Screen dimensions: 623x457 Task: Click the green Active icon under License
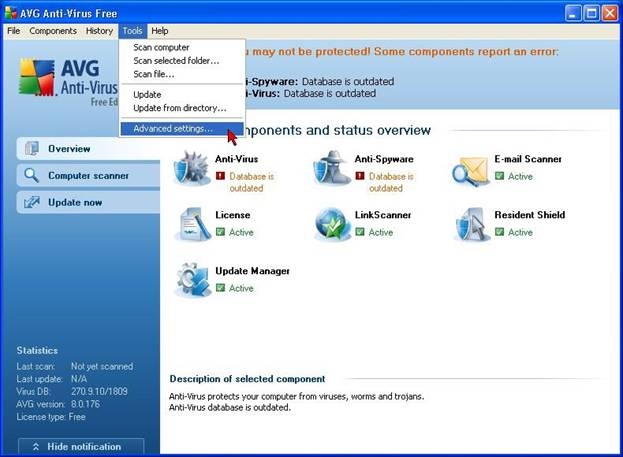click(x=221, y=232)
